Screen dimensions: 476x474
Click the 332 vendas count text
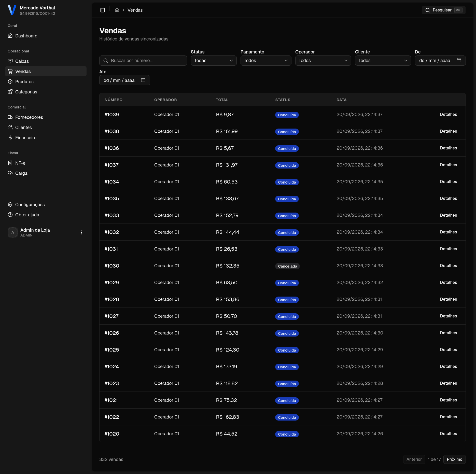[111, 459]
